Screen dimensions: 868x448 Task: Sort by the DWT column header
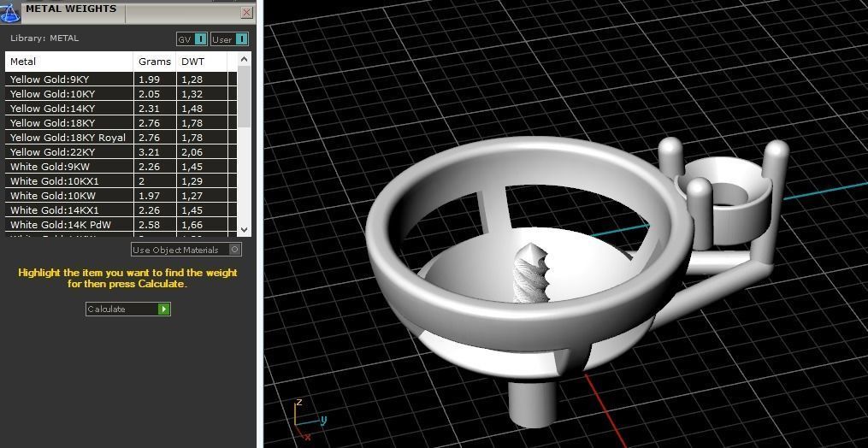202,62
